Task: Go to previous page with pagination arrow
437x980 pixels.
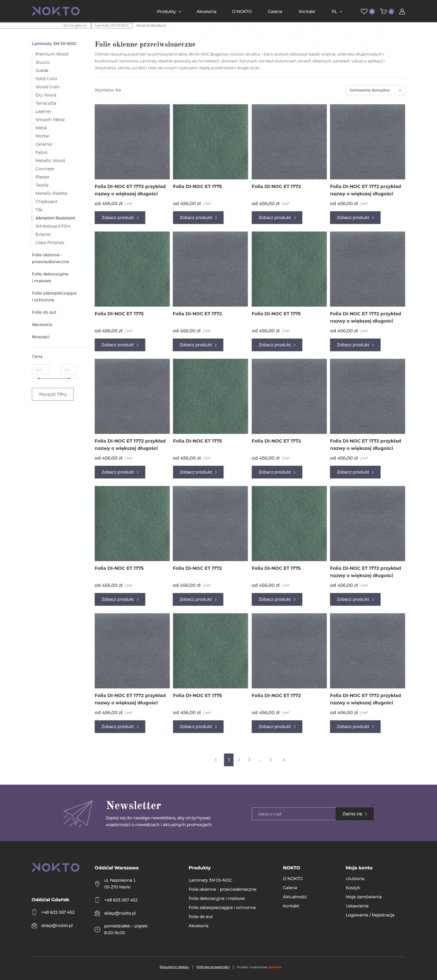Action: 216,760
